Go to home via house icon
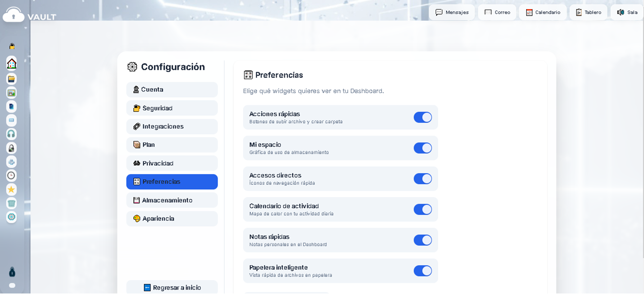The width and height of the screenshot is (644, 295). coord(12,63)
